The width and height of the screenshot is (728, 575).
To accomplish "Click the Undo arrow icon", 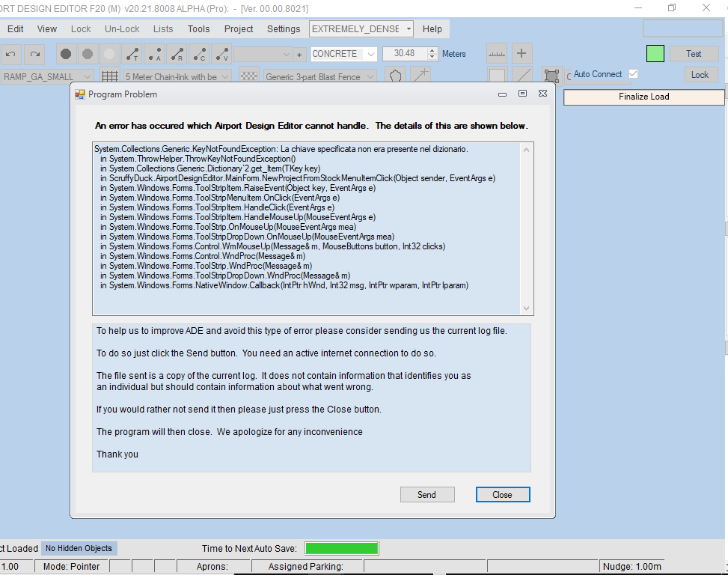I will pos(12,55).
